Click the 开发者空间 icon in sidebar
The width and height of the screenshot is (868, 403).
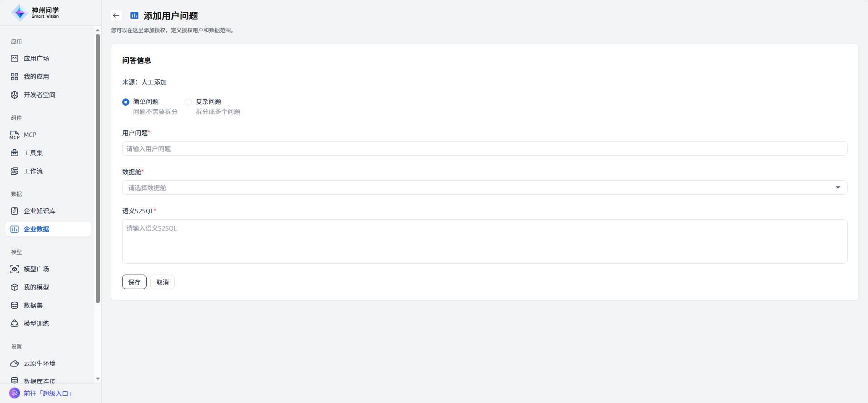[x=15, y=95]
